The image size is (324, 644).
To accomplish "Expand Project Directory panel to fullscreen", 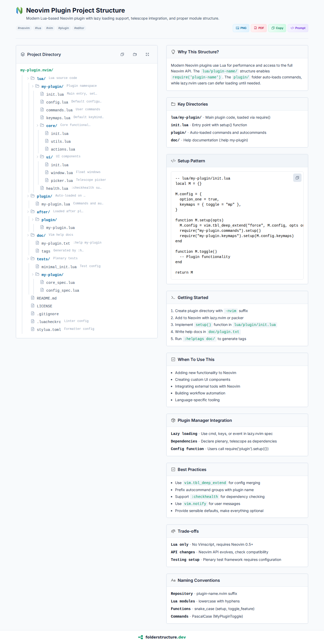I will point(147,54).
